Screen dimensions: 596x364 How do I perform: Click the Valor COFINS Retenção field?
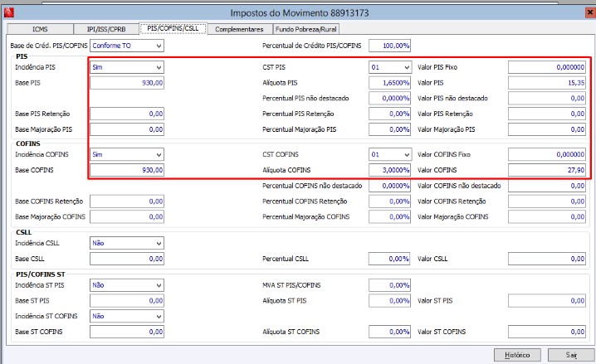click(x=547, y=201)
